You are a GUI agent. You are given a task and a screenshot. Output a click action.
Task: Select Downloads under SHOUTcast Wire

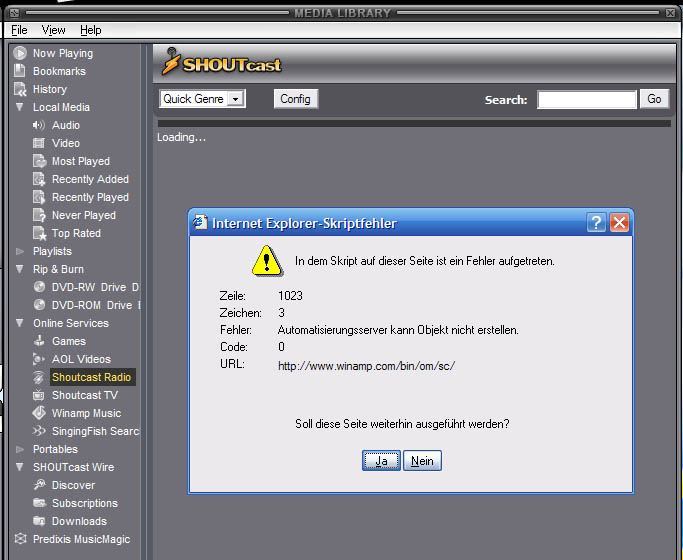pos(79,521)
